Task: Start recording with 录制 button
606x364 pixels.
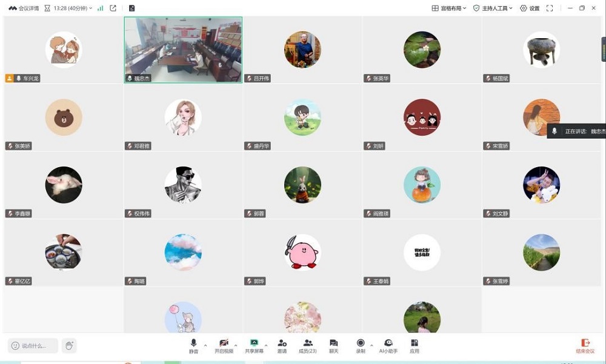Action: pos(361,345)
